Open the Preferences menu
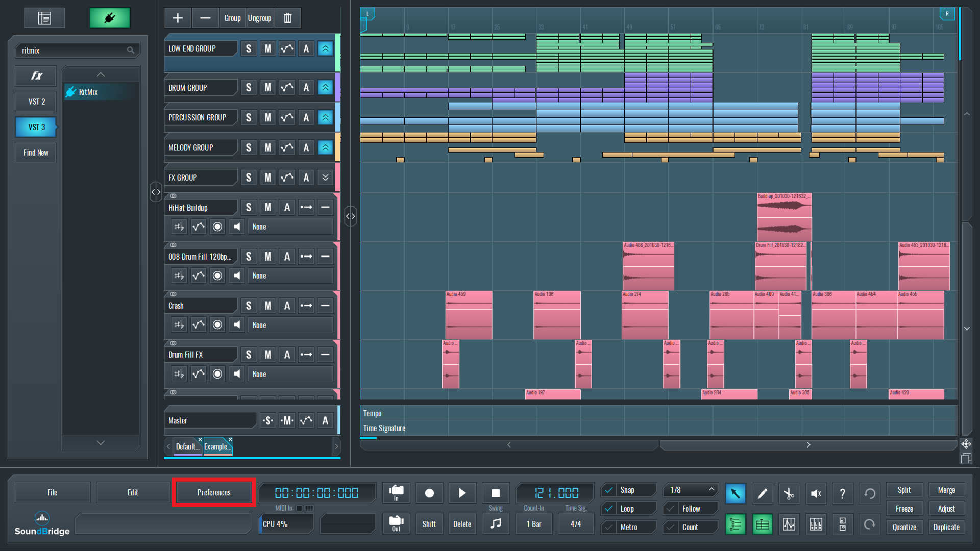This screenshot has height=551, width=980. (x=214, y=492)
